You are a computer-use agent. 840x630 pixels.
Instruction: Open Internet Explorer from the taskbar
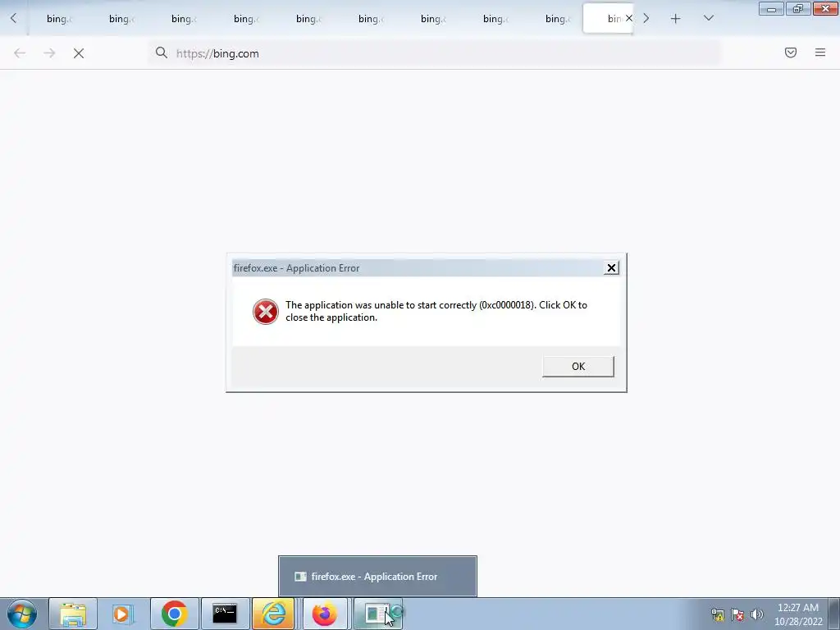pos(273,614)
